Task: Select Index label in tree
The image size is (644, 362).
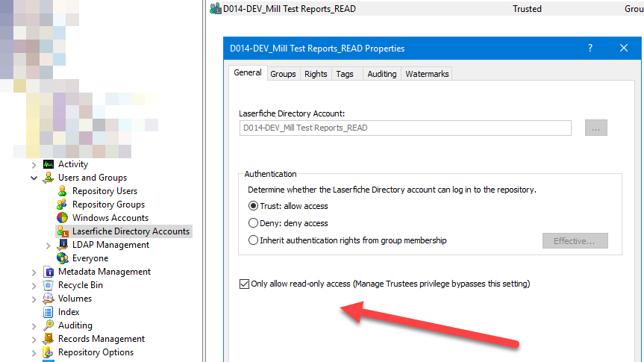Action: click(x=69, y=312)
